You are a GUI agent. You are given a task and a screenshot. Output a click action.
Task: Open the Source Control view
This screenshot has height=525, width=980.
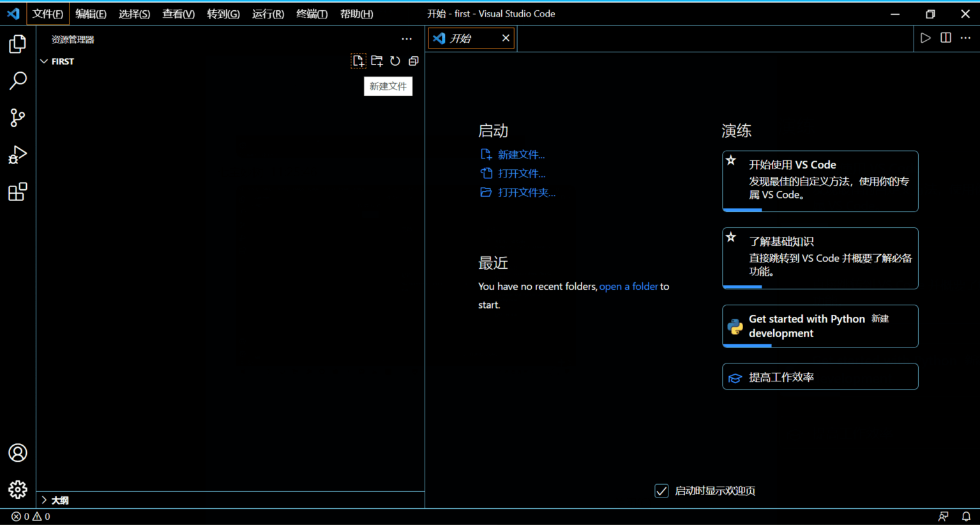tap(18, 118)
